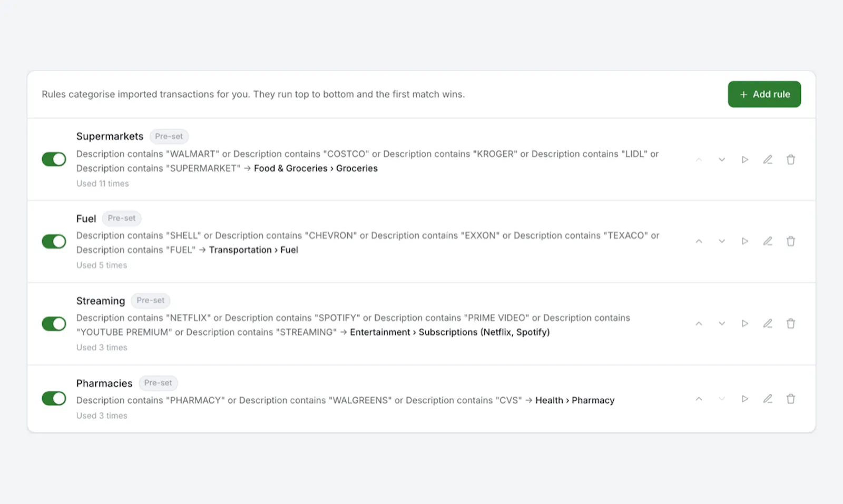Screen dimensions: 843x504
Task: Delete the Streaming rule with the trash icon
Action: pyautogui.click(x=791, y=323)
